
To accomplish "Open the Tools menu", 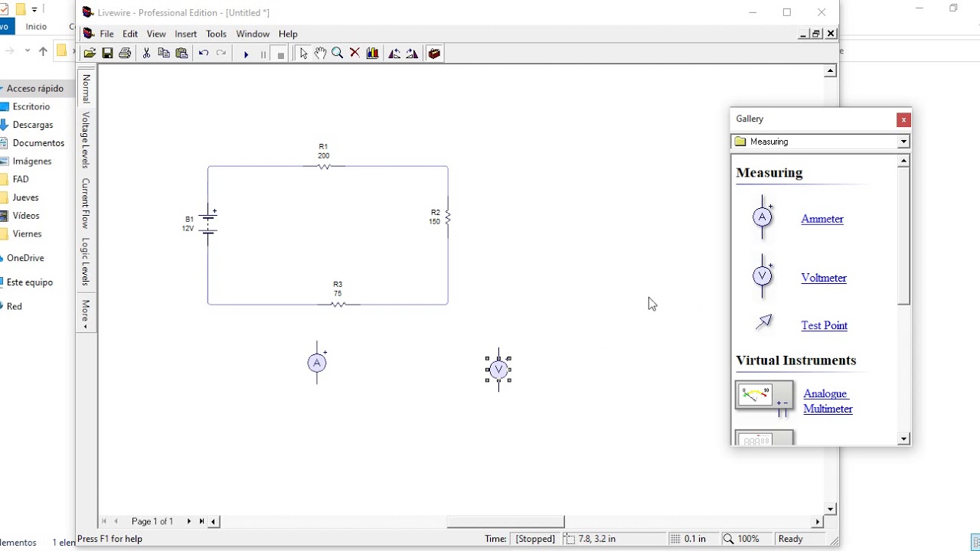I will [216, 34].
